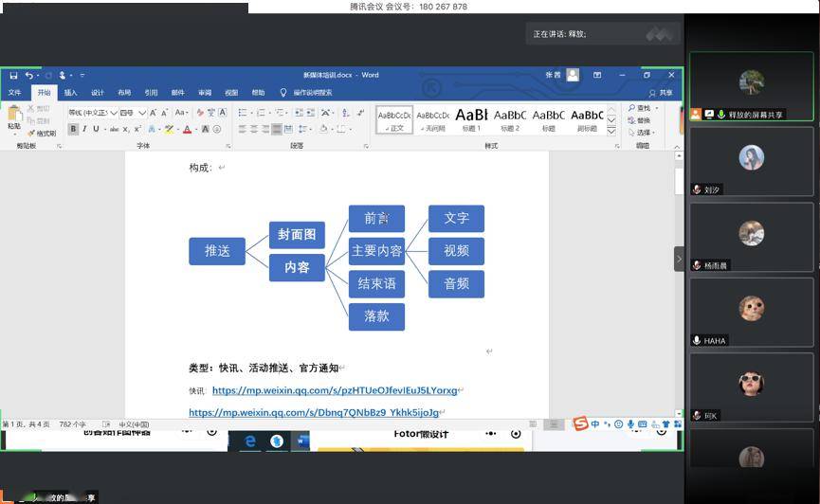Undo the last action in Word

28,75
